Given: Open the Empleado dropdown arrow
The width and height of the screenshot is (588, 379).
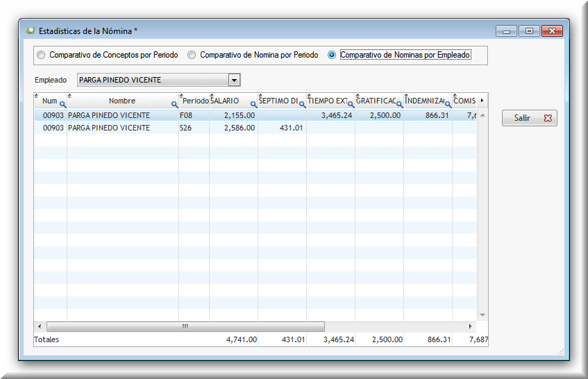Looking at the screenshot, I should 234,80.
